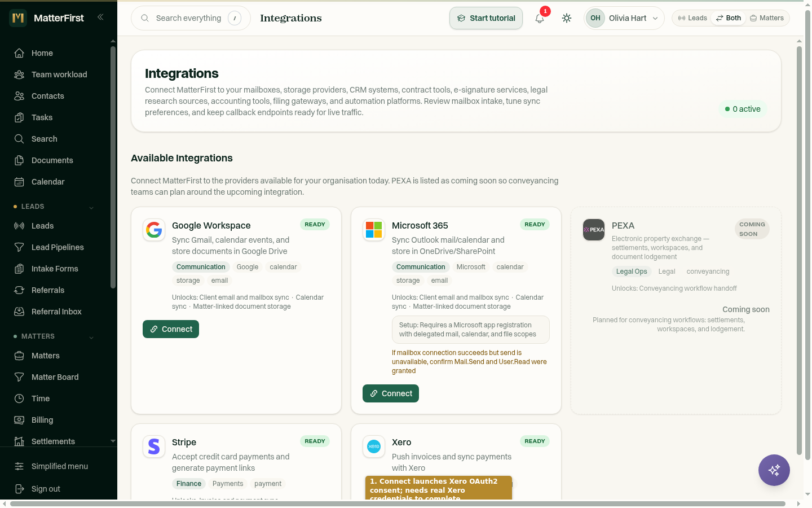Open the floating AI sparkle assistant button
This screenshot has height=508, width=812.
tap(774, 470)
